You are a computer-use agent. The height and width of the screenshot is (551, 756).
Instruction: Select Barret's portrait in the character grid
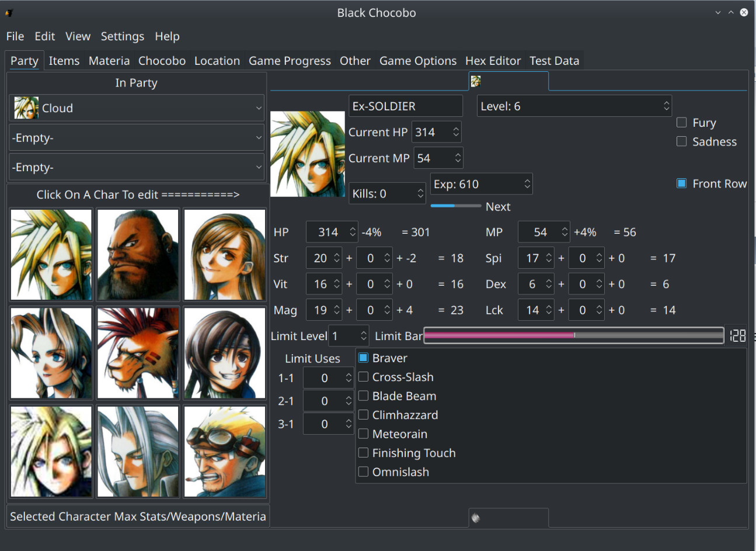(x=138, y=255)
